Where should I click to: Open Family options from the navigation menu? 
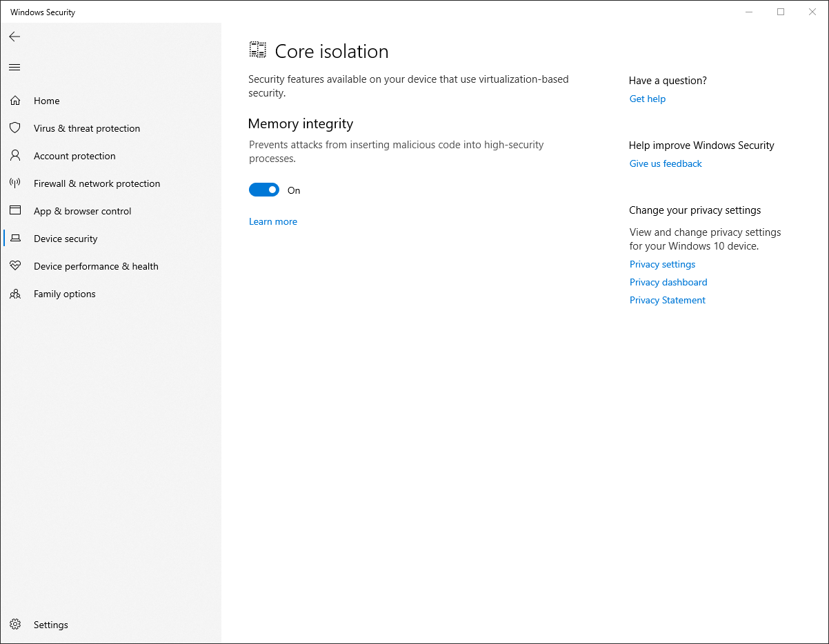[65, 294]
